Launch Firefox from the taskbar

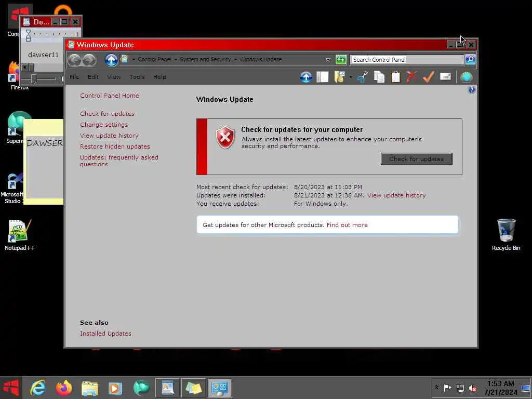pos(64,388)
